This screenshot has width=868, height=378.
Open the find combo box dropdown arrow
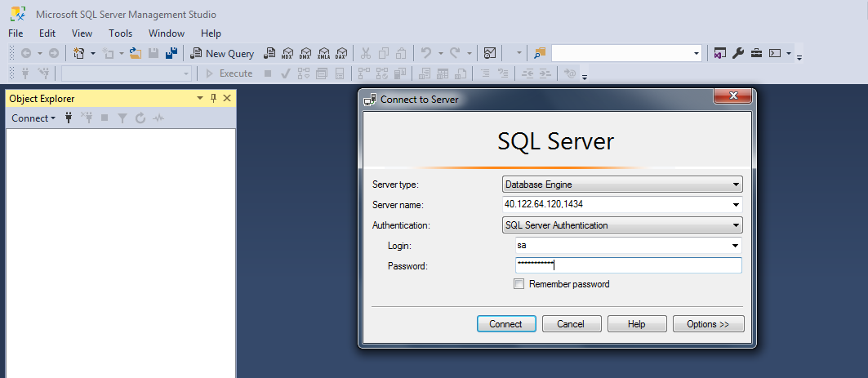pyautogui.click(x=697, y=53)
